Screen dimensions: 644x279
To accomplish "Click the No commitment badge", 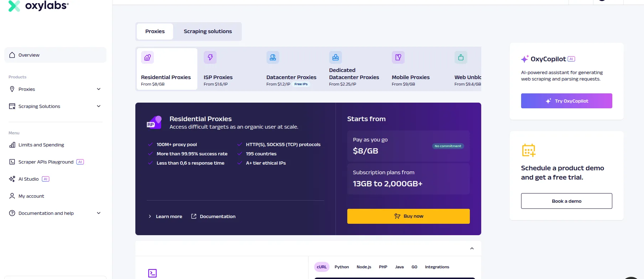I will [x=448, y=146].
